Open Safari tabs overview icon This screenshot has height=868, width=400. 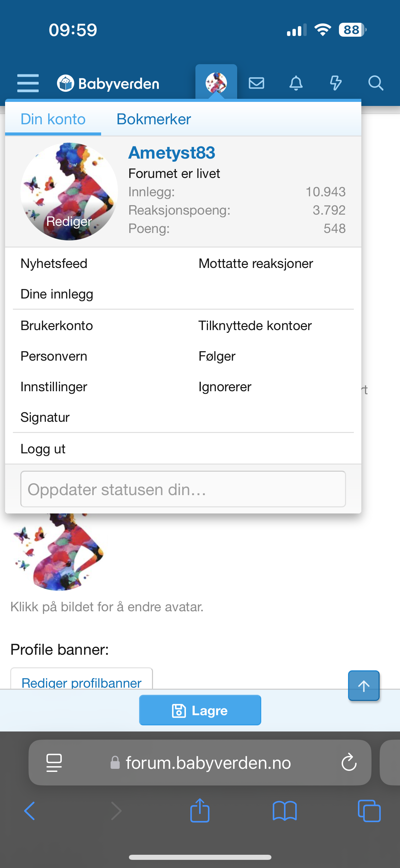click(369, 811)
